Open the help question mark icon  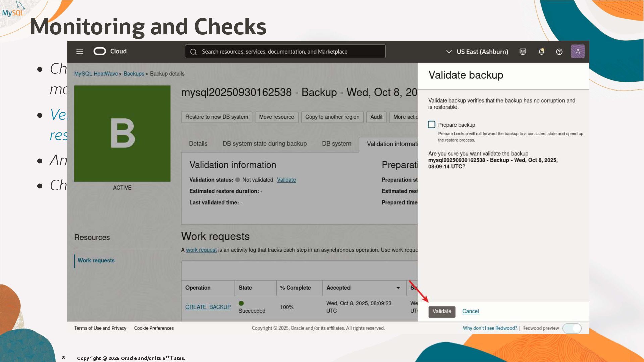point(559,52)
